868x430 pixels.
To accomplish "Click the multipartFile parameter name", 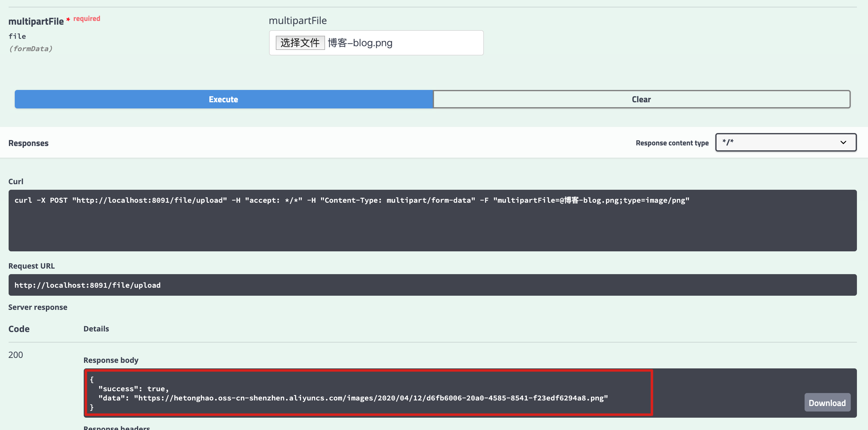I will pos(36,22).
